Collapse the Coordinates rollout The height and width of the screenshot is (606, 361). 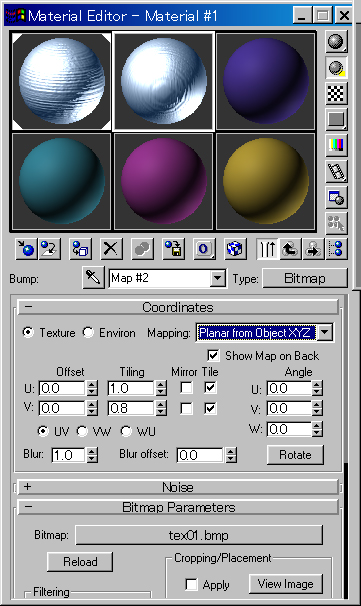pyautogui.click(x=178, y=307)
